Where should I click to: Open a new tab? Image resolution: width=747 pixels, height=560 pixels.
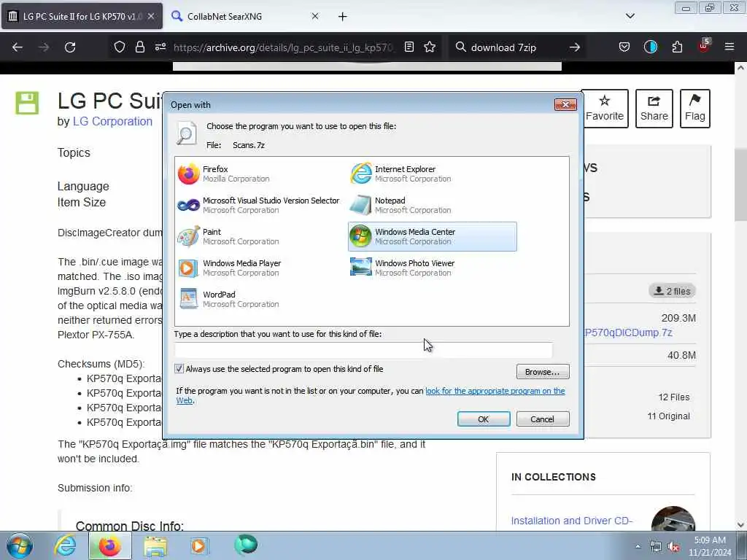pos(343,17)
